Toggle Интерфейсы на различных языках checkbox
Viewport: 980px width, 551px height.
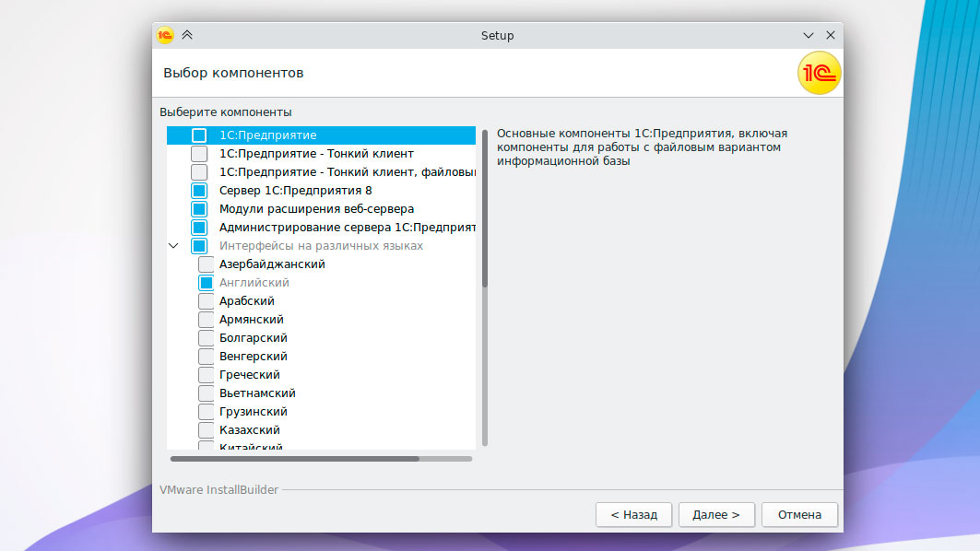click(x=199, y=245)
